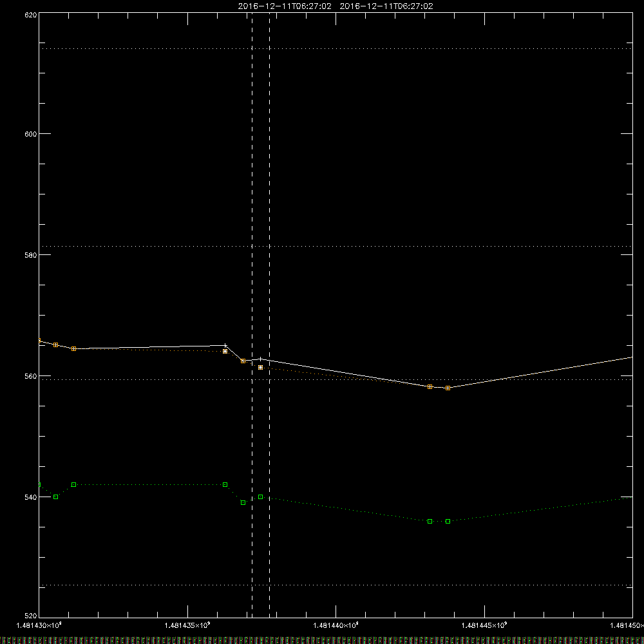Click the right 2016-12-11T06:27:02 timestamp in title
Viewport: 644px width, 644px height.
click(386, 6)
